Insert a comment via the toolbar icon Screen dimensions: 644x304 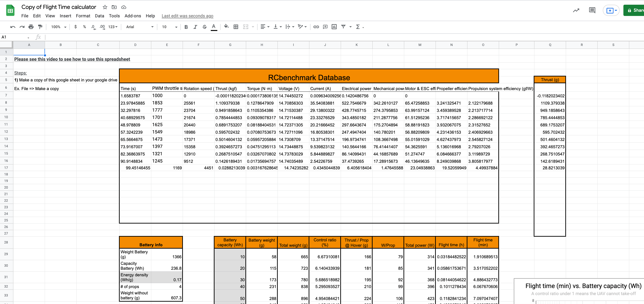325,27
